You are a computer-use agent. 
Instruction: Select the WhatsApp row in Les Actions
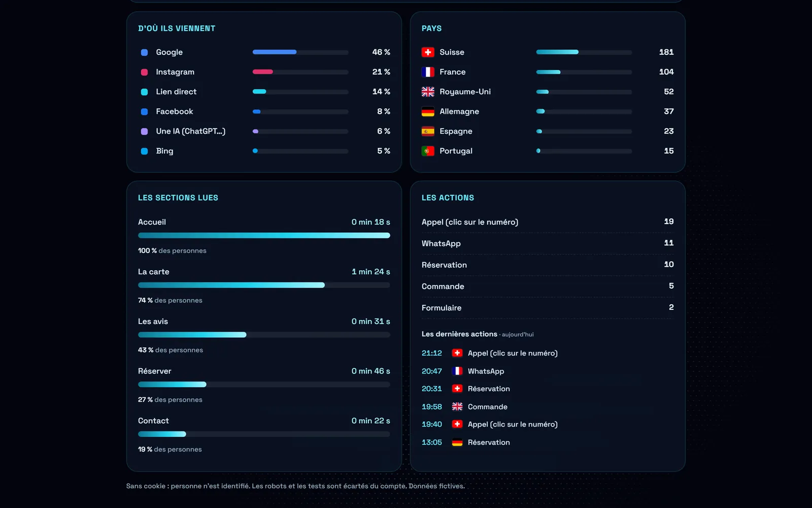click(x=548, y=243)
